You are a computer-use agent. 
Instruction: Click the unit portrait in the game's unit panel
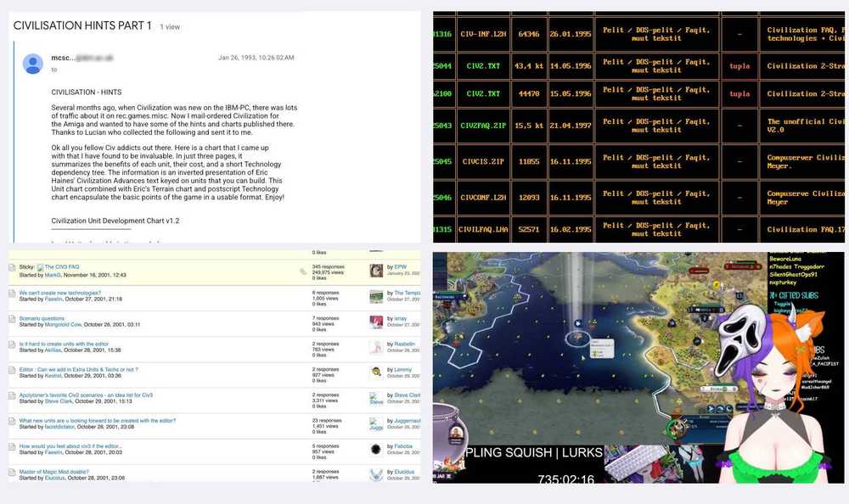(x=677, y=428)
